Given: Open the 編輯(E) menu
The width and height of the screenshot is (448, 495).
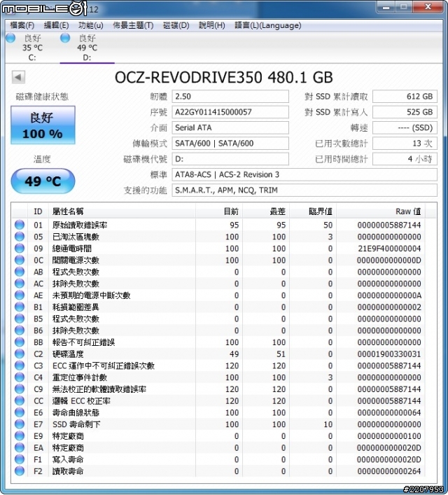Looking at the screenshot, I should [x=56, y=25].
